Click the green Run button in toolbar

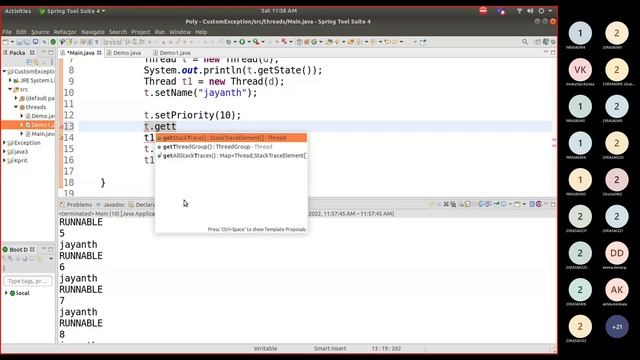point(242,42)
